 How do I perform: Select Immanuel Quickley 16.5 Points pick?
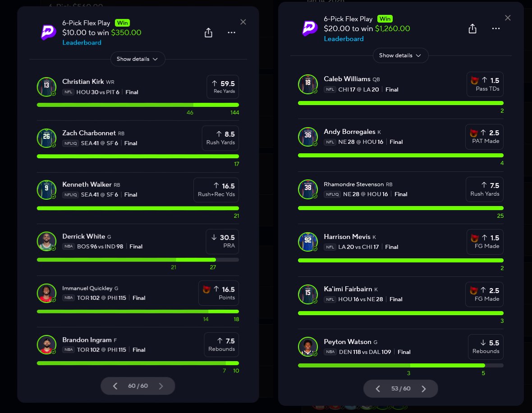pyautogui.click(x=219, y=293)
